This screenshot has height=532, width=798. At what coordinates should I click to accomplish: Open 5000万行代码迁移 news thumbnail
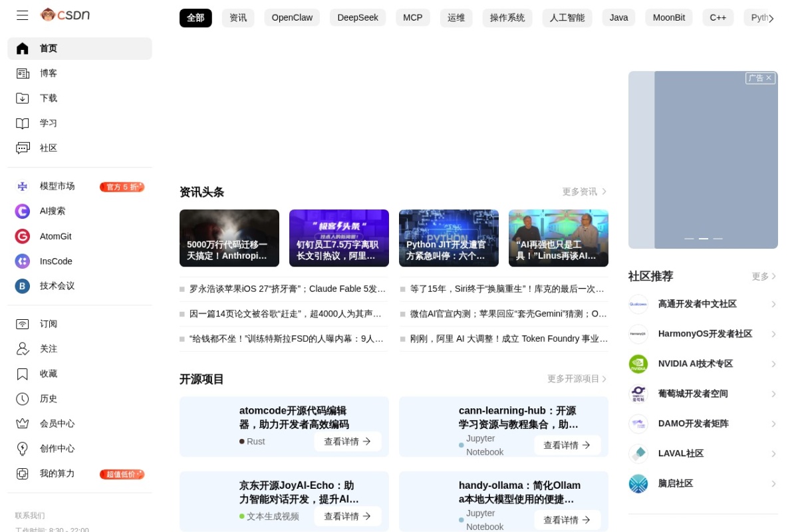point(229,238)
